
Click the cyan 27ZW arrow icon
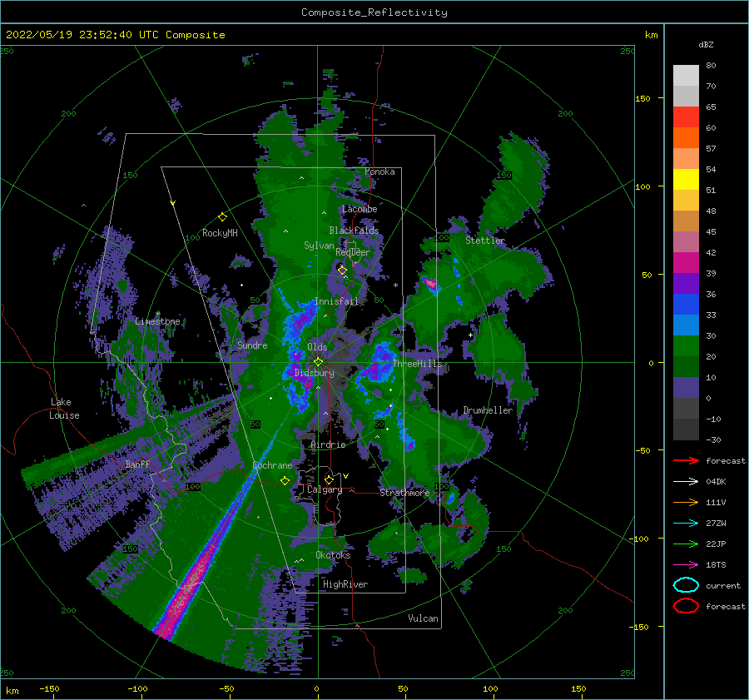pyautogui.click(x=686, y=524)
